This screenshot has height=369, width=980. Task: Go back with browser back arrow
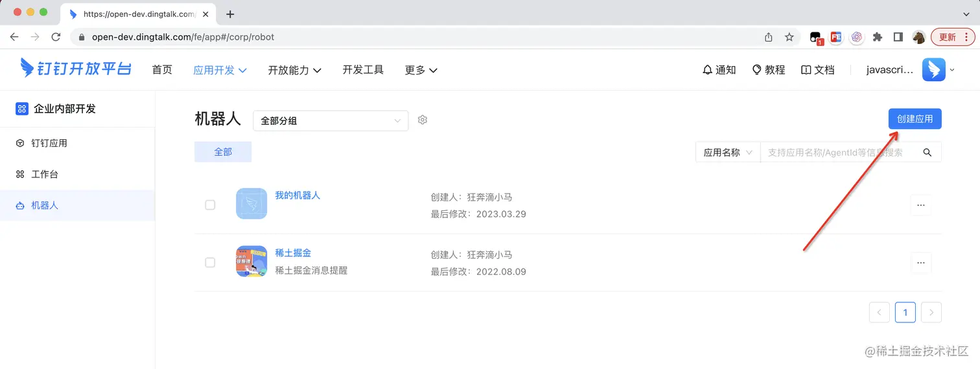(14, 37)
